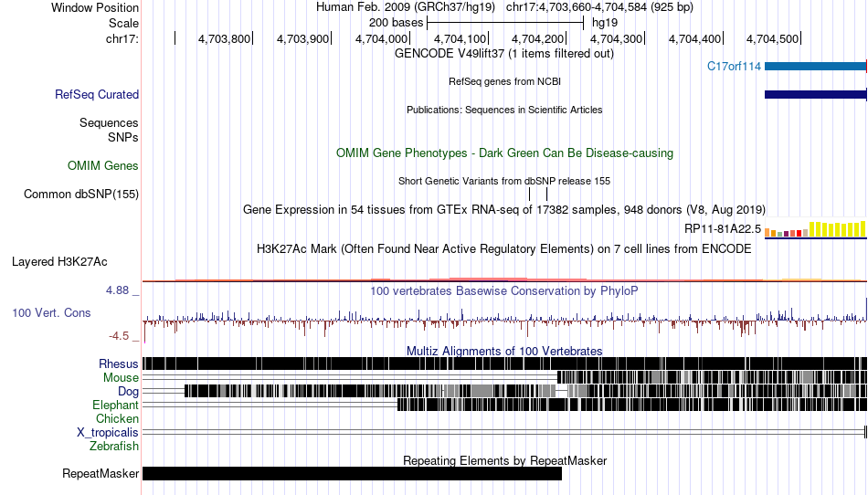This screenshot has width=868, height=495.
Task: Click the Dog alignment row blocks
Action: pyautogui.click(x=526, y=391)
